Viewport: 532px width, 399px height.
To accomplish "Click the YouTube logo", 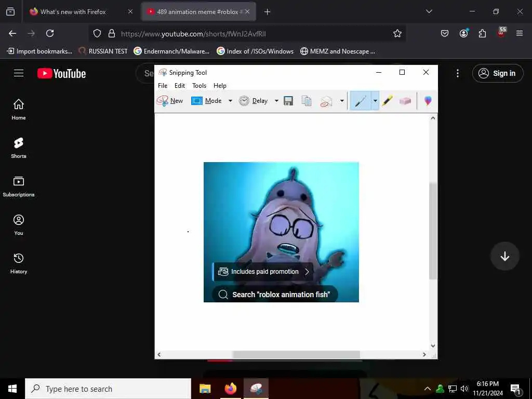I will click(x=61, y=73).
